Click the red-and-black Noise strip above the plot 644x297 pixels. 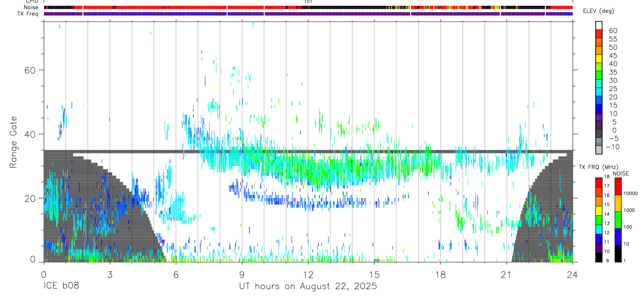click(308, 7)
